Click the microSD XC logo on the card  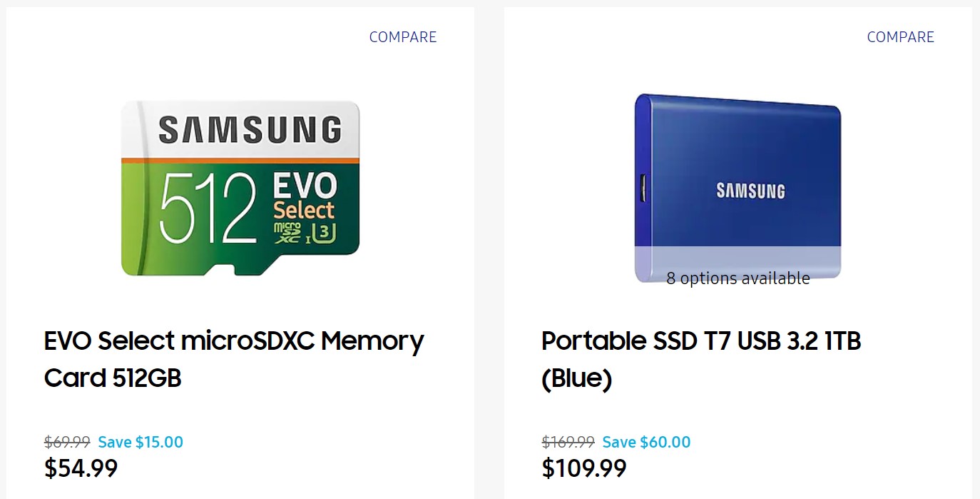point(288,232)
